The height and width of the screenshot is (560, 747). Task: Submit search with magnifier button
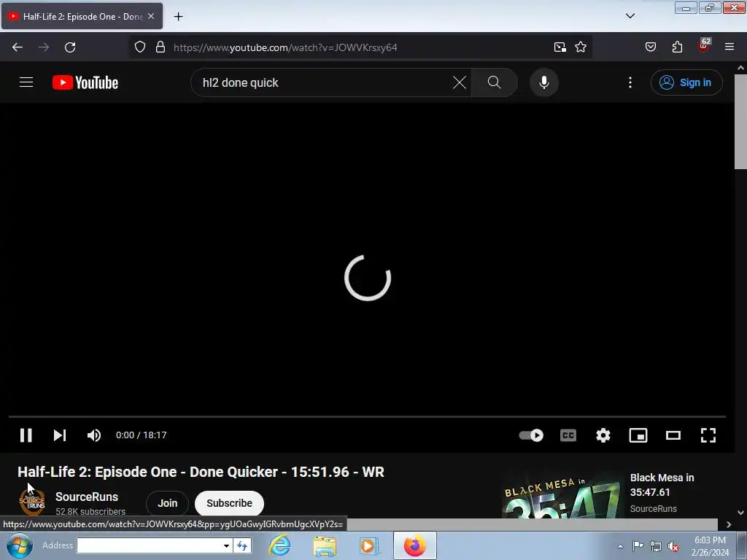point(495,82)
